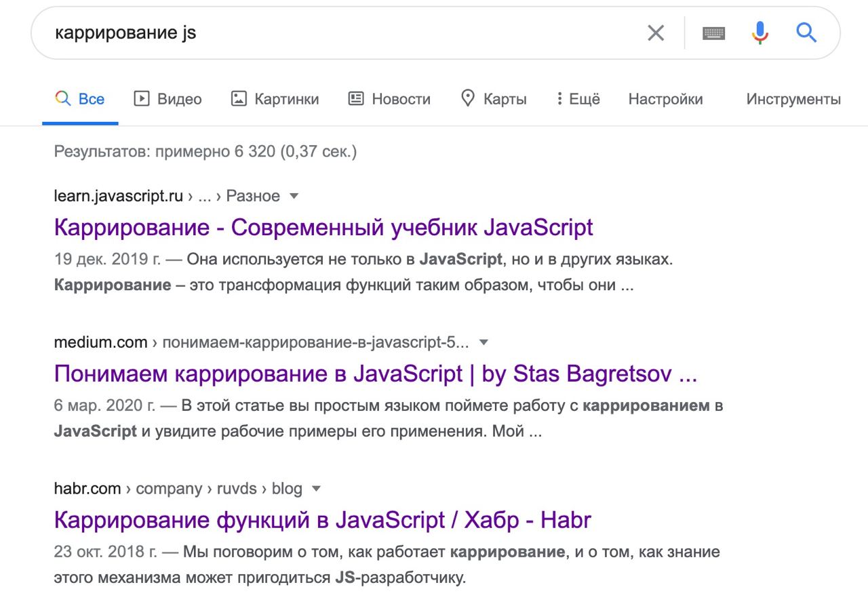Open the "Карты" tab
This screenshot has height=604, width=868.
tap(494, 99)
